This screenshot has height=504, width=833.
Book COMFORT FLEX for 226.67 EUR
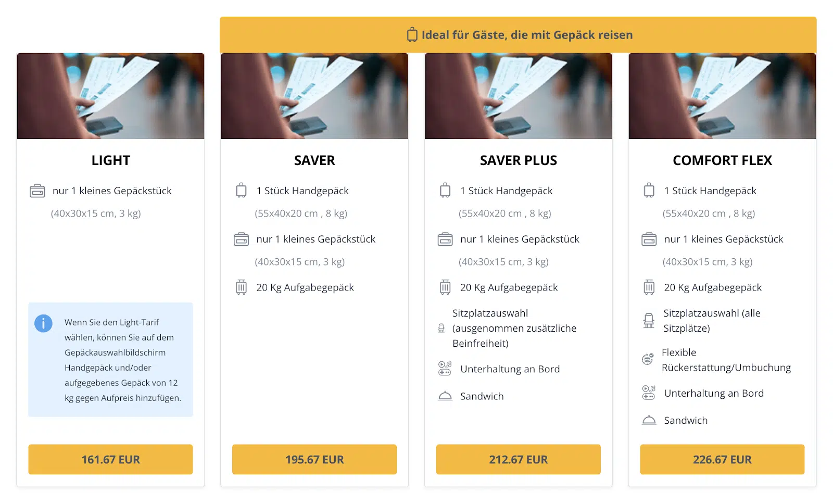722,459
